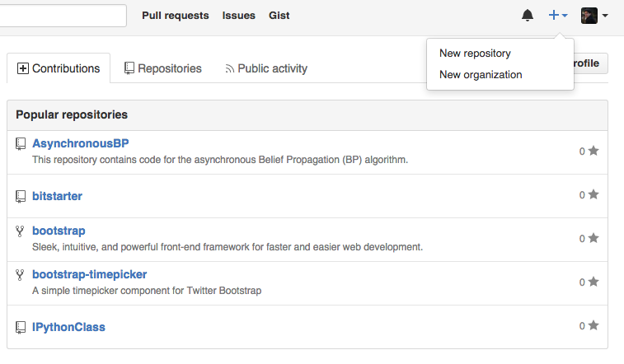Choose New repository from the menu
This screenshot has height=364, width=624.
[x=475, y=54]
